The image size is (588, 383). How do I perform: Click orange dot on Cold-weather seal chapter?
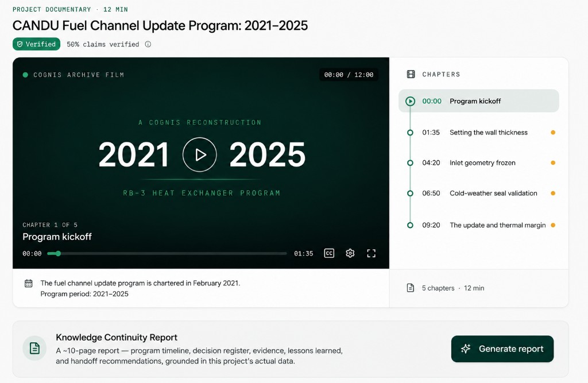coord(553,193)
